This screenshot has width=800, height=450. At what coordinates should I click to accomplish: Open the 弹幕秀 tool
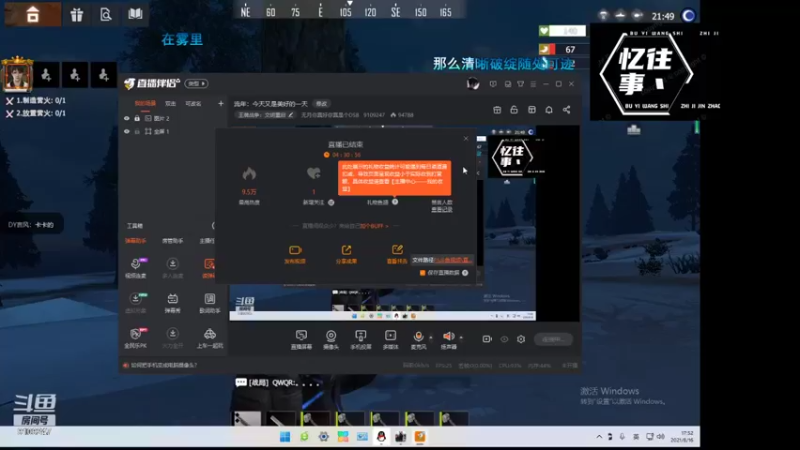pos(172,303)
